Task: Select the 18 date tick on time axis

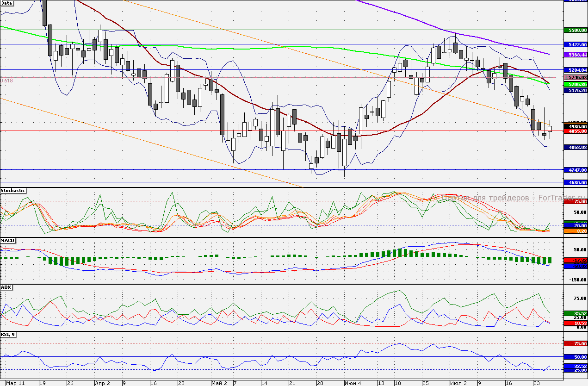Action: coord(397,383)
